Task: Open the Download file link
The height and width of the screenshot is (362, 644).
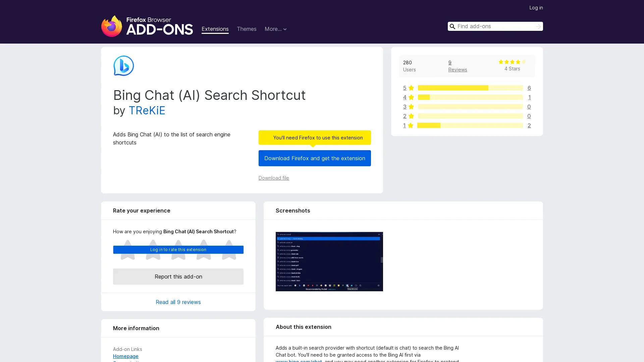Action: tap(273, 178)
